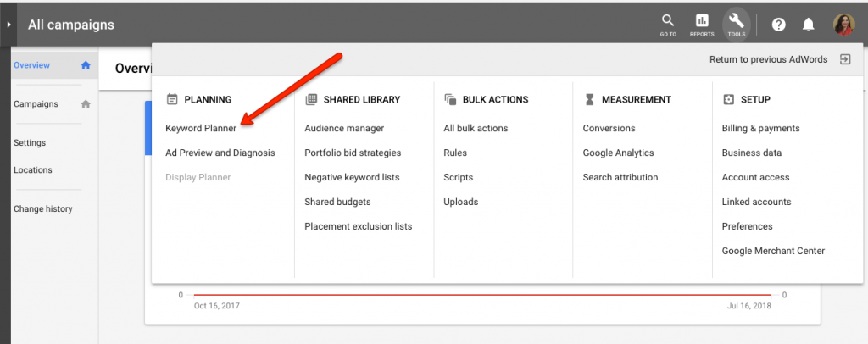Click the All campaigns title
The width and height of the screenshot is (868, 344).
(71, 25)
